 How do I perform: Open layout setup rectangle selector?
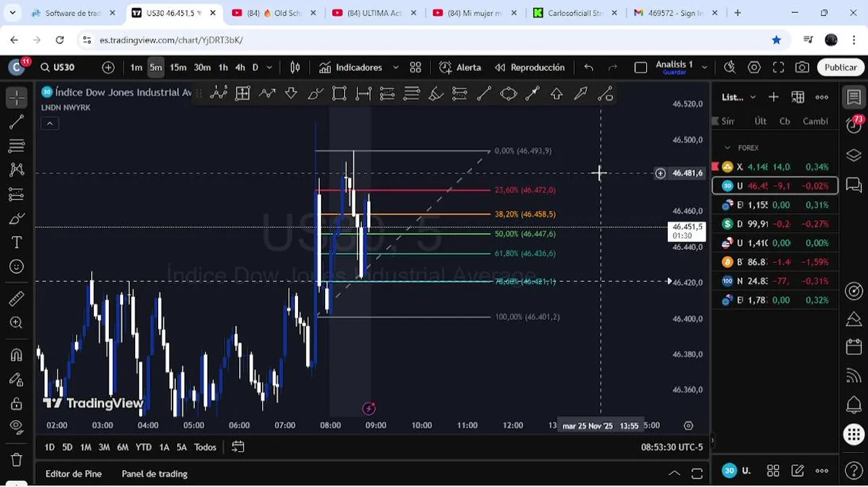(640, 67)
